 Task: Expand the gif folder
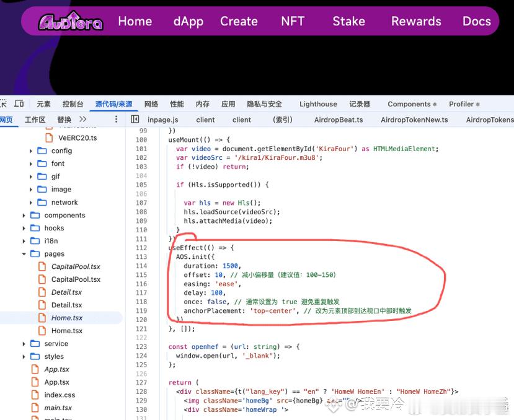31,177
